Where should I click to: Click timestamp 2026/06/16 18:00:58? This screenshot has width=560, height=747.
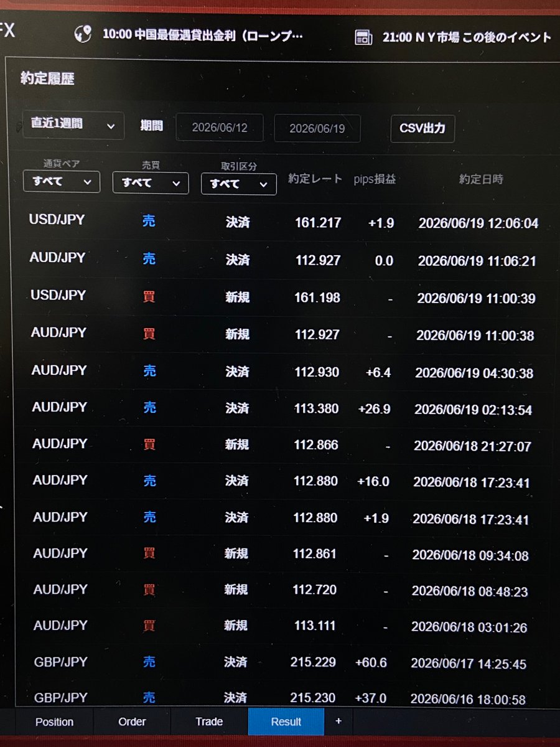(x=467, y=700)
